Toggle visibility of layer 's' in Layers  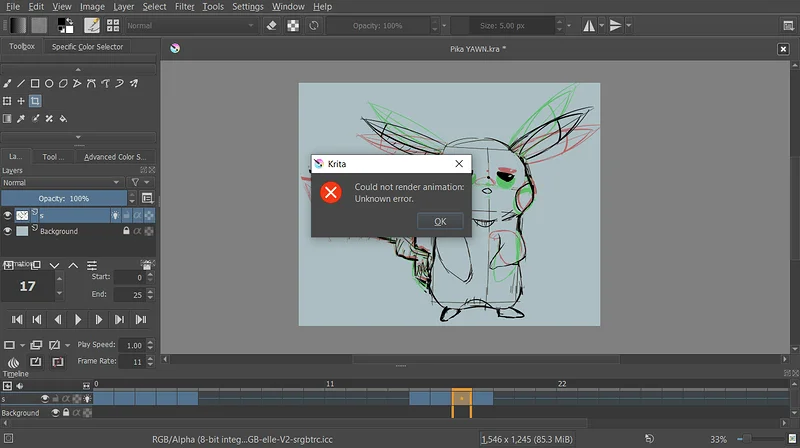[x=8, y=215]
